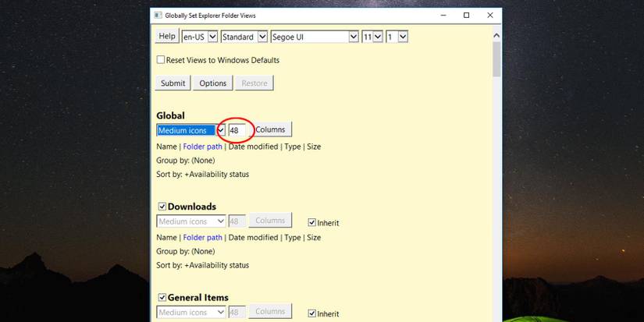644x322 pixels.
Task: Click the Submit button
Action: click(173, 83)
